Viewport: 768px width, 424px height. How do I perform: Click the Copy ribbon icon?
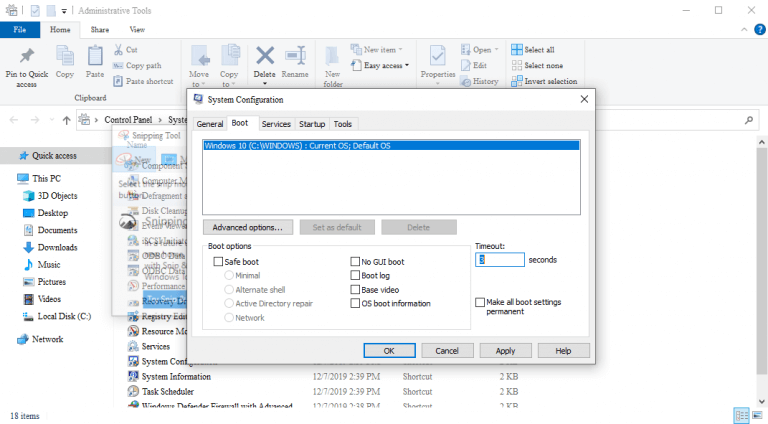(65, 56)
